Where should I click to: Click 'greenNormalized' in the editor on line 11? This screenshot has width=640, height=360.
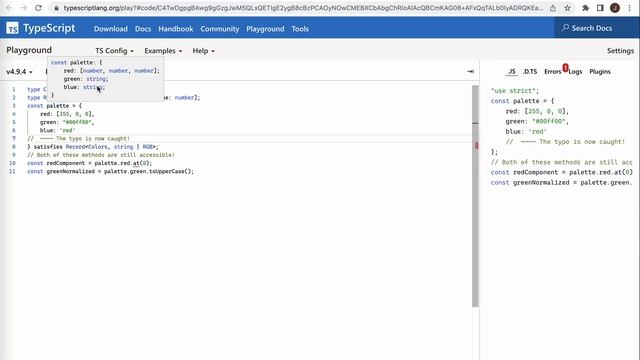click(71, 171)
